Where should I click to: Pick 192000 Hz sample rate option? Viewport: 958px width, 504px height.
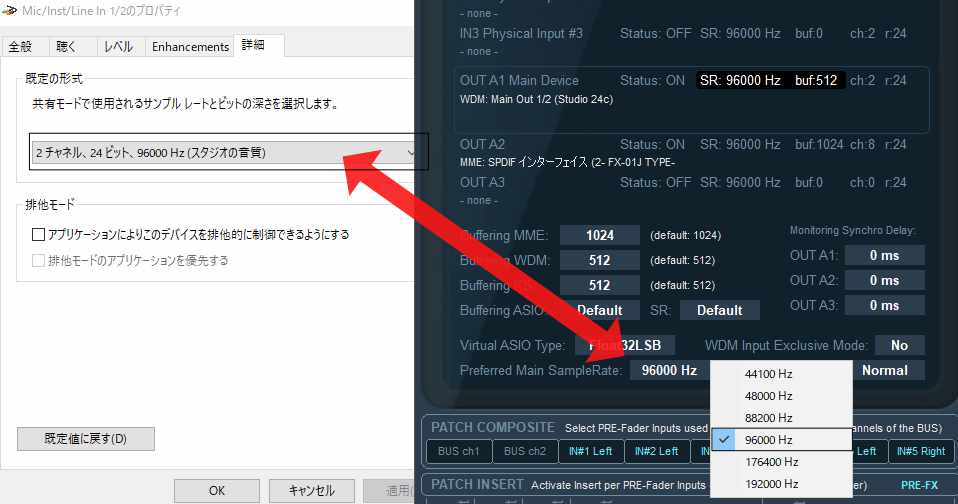point(771,484)
